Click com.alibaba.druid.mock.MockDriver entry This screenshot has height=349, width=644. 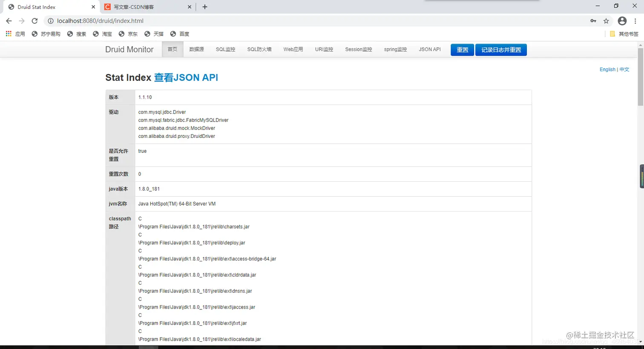click(176, 128)
